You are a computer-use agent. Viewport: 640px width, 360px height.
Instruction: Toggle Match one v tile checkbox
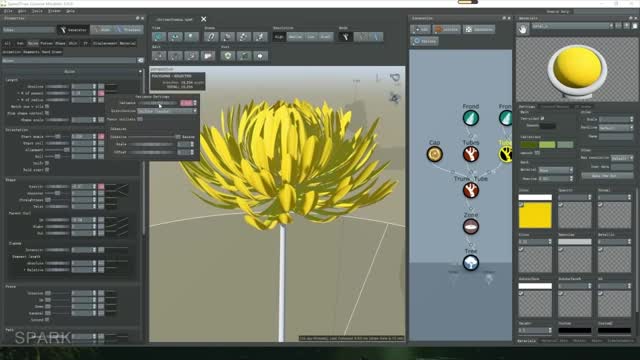(x=47, y=107)
